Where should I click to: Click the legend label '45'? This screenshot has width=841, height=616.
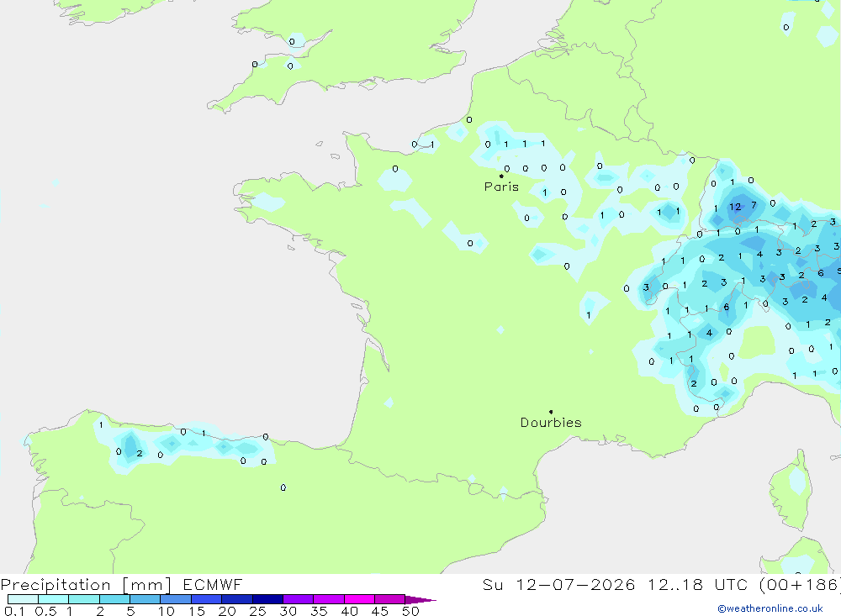pyautogui.click(x=380, y=611)
